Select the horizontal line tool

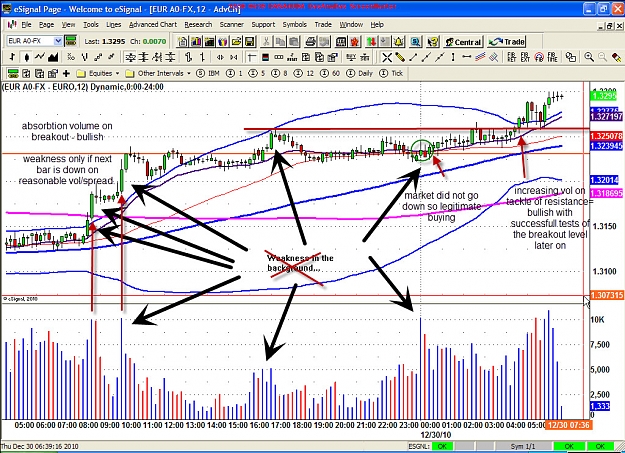pyautogui.click(x=466, y=57)
